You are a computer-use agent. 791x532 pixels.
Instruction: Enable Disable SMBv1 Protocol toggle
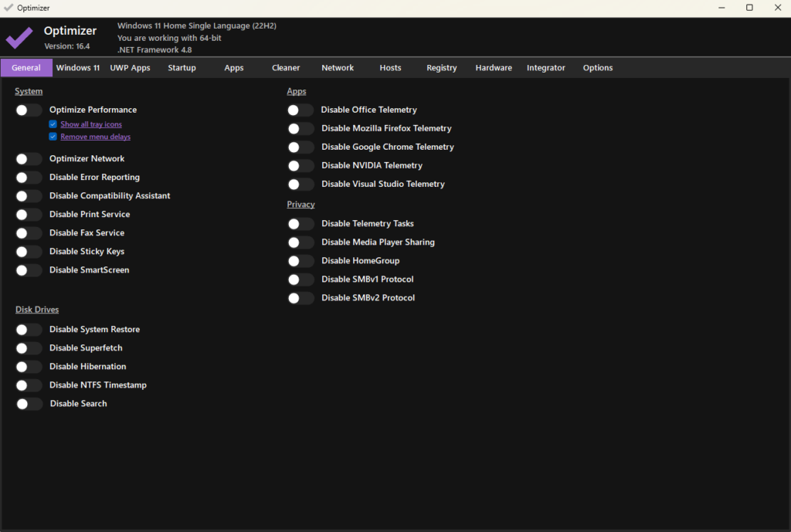300,280
